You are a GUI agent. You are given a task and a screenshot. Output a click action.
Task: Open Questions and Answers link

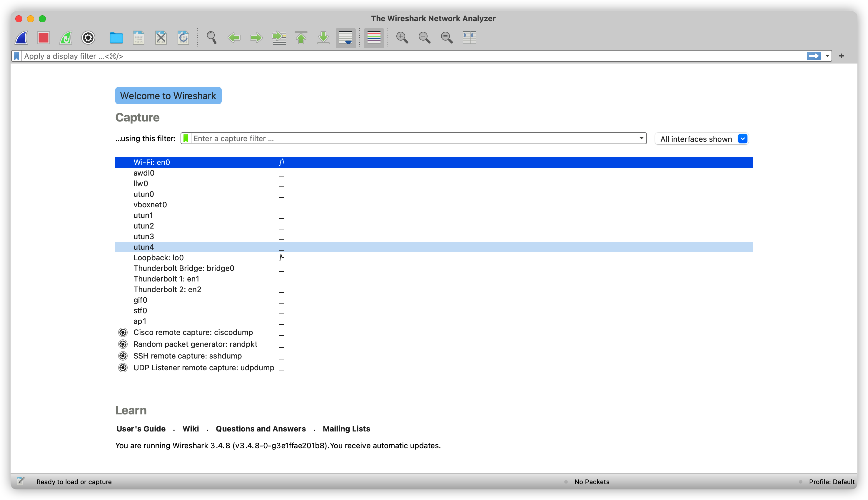[261, 429]
